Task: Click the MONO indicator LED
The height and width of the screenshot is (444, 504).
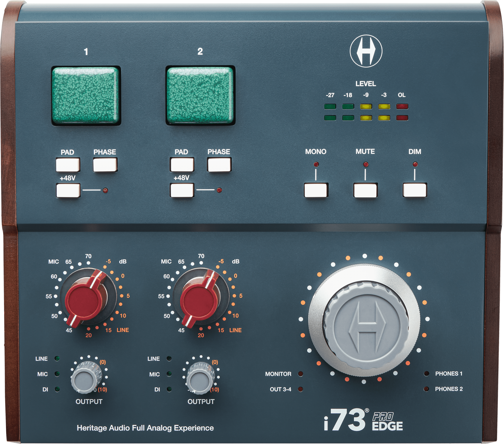Action: click(x=316, y=164)
